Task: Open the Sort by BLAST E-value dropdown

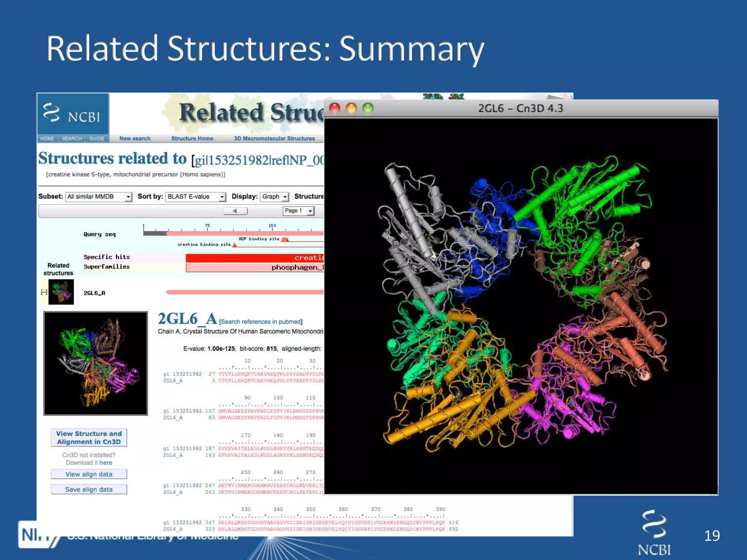Action: (x=196, y=197)
